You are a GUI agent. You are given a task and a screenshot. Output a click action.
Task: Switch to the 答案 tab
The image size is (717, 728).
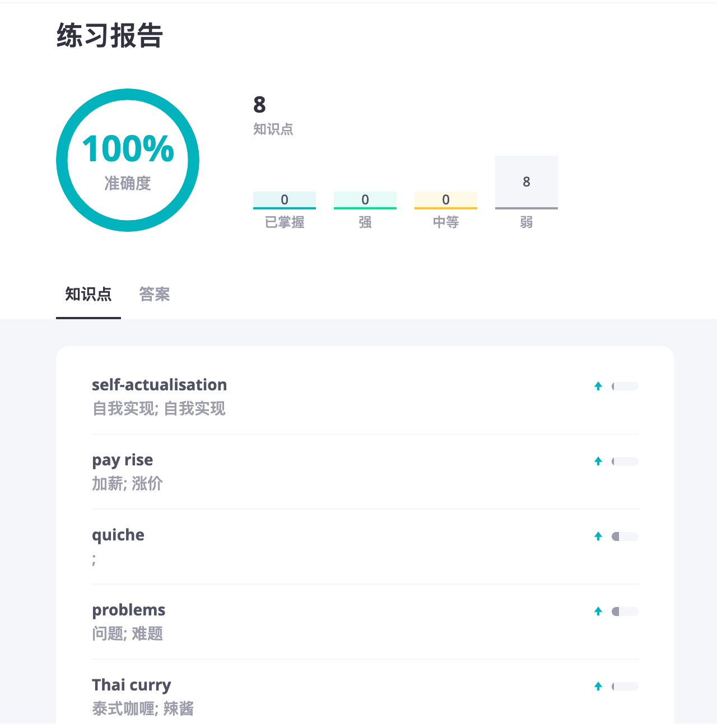click(x=155, y=294)
